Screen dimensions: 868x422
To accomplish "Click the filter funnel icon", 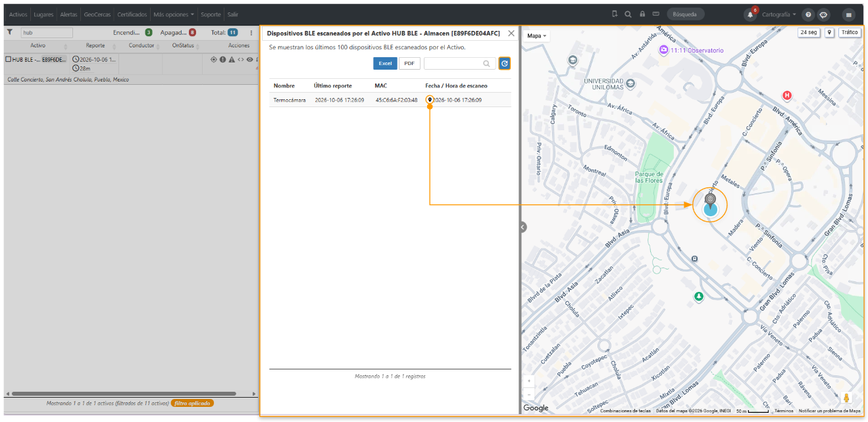I will pos(10,32).
